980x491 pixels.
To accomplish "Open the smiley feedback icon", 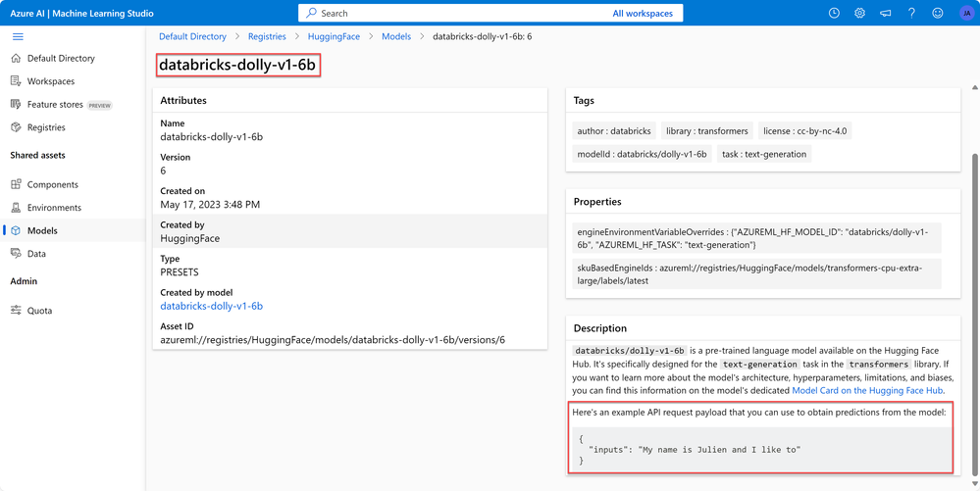I will pos(938,13).
